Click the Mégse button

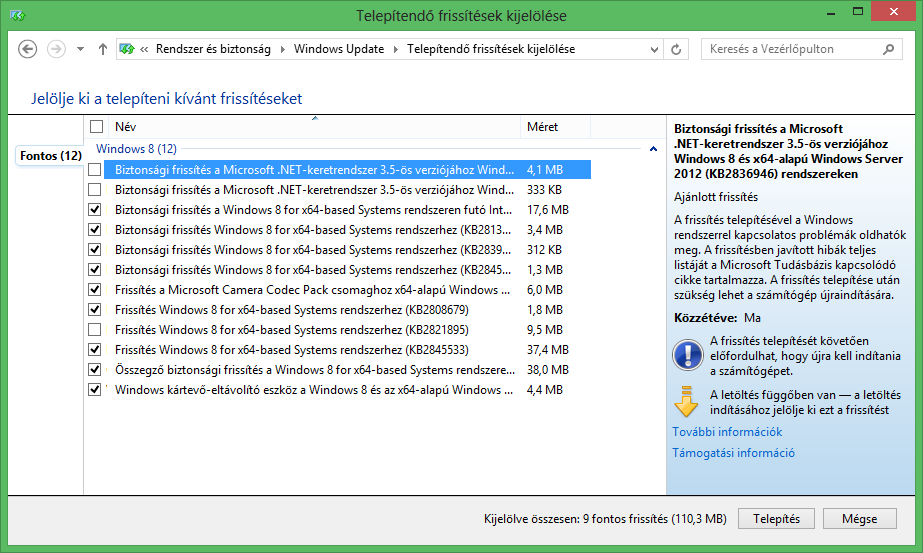(x=859, y=519)
